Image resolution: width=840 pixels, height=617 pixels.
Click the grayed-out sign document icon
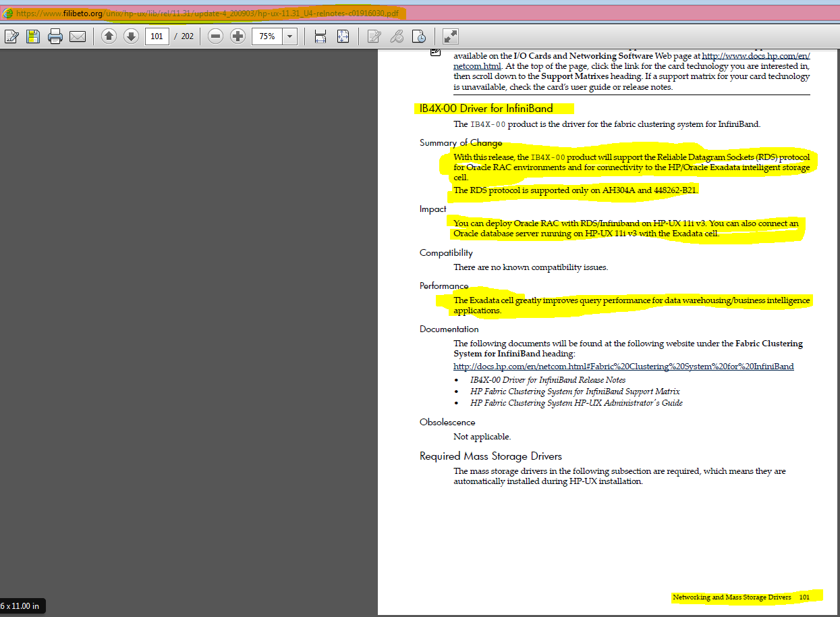click(397, 36)
